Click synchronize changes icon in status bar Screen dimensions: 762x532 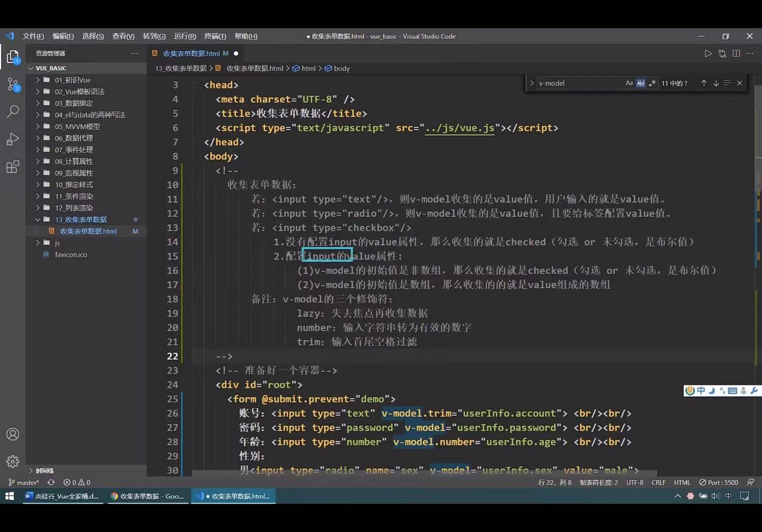click(x=51, y=482)
